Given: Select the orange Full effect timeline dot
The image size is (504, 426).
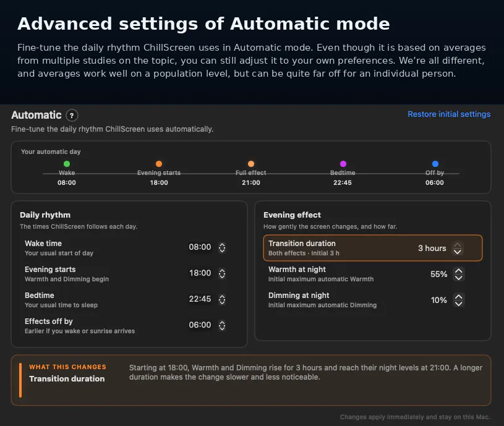Looking at the screenshot, I should (x=251, y=164).
